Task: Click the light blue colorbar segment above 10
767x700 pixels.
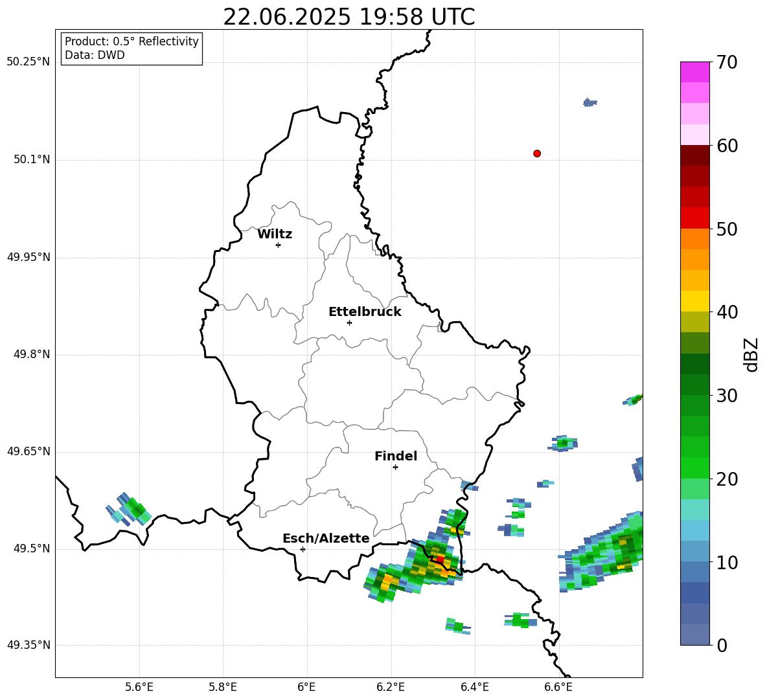Action: (694, 530)
